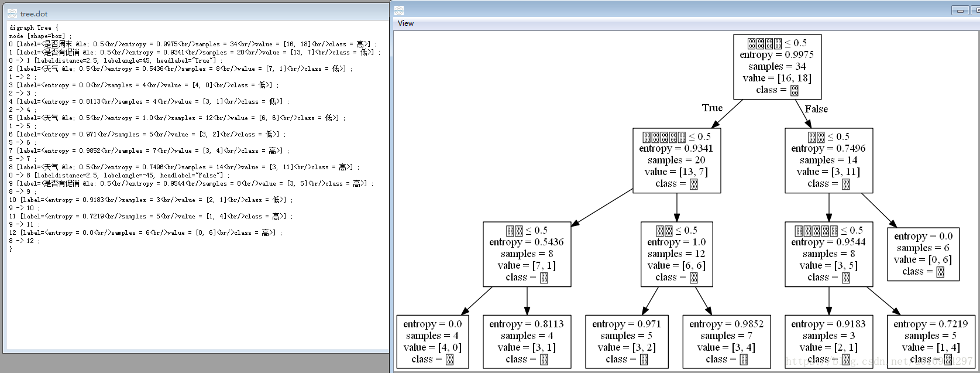Screen dimensions: 980x373
Task: Click the 'False' edge label
Action: click(816, 109)
